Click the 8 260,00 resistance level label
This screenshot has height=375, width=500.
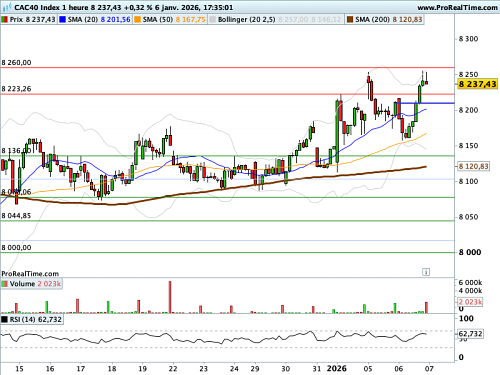pyautogui.click(x=16, y=62)
